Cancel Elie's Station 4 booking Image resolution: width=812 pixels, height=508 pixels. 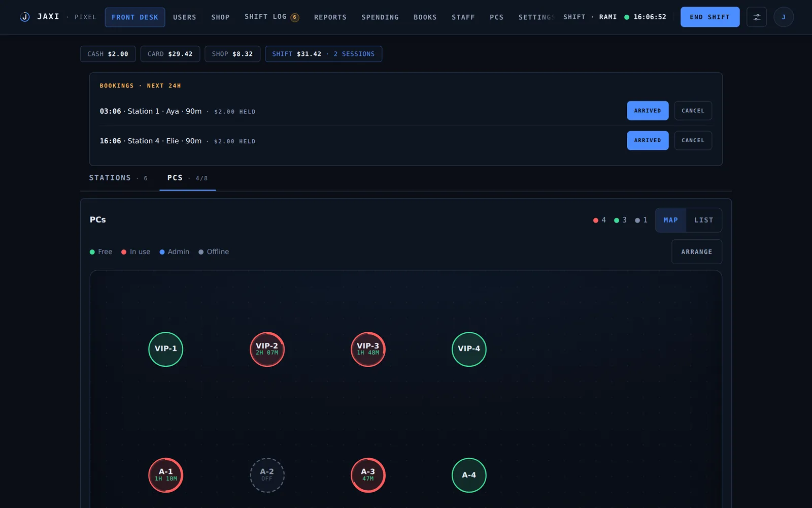[x=693, y=141]
